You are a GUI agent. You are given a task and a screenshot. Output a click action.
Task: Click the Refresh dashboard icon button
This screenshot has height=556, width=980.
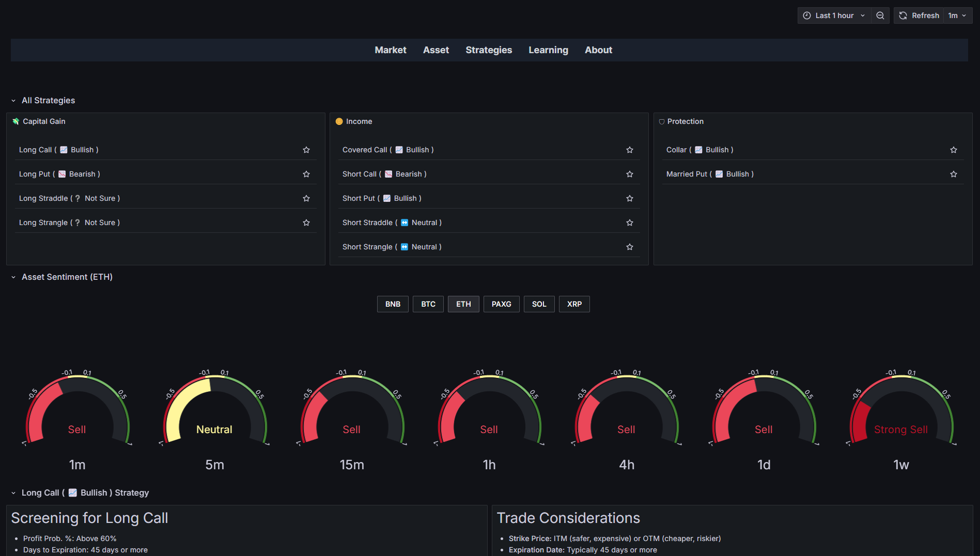pyautogui.click(x=919, y=15)
